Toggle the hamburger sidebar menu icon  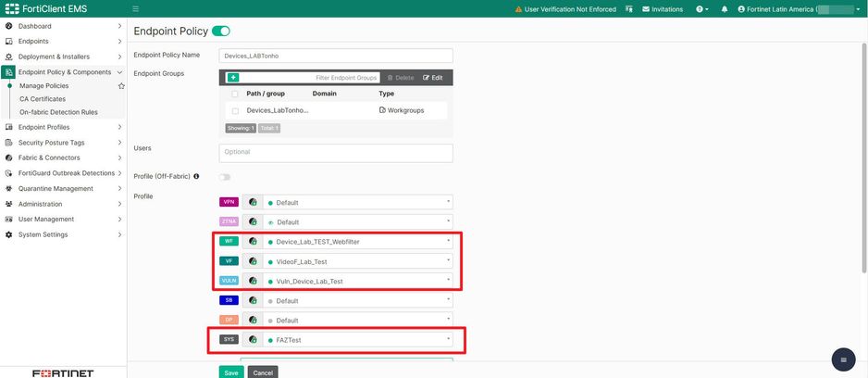136,9
